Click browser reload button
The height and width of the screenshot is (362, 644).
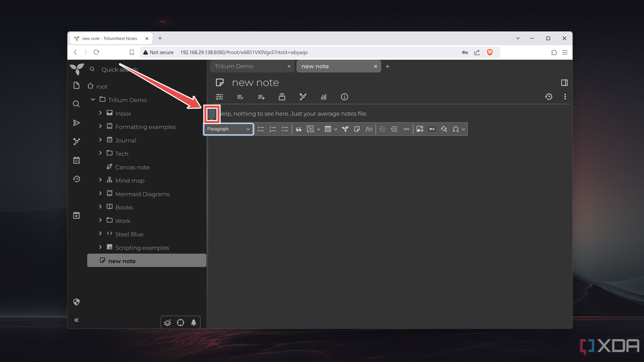(96, 52)
